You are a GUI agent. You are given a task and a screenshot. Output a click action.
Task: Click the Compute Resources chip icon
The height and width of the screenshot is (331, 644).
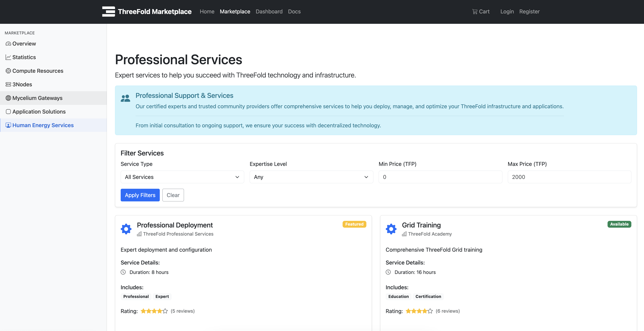[8, 71]
